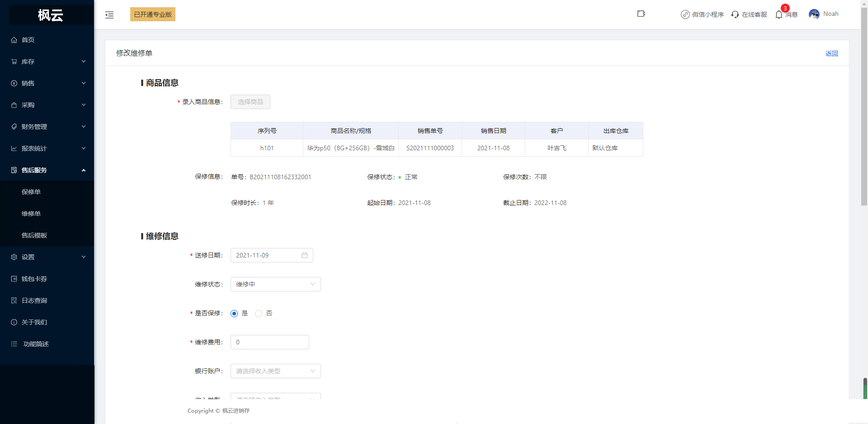Click the 维修费用 input field

tap(270, 342)
